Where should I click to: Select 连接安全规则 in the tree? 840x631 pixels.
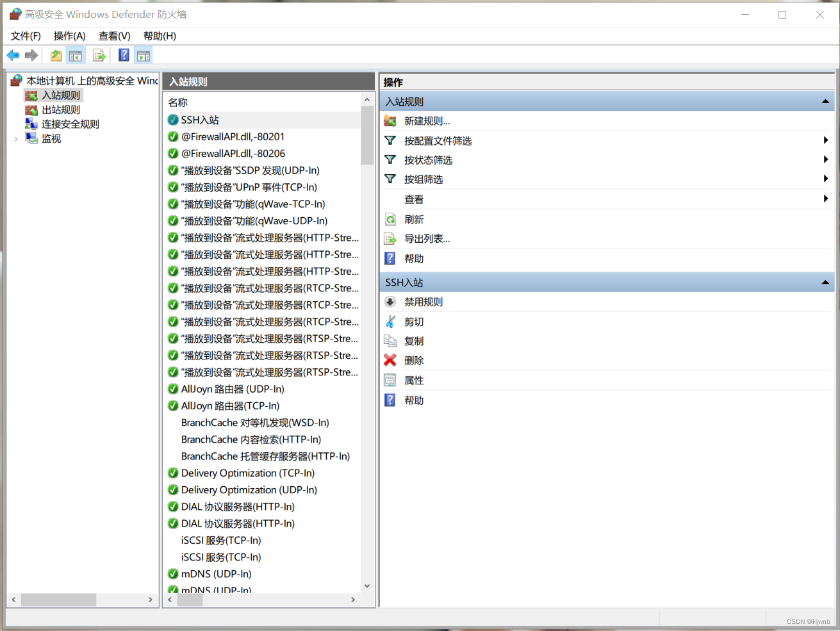click(x=70, y=124)
